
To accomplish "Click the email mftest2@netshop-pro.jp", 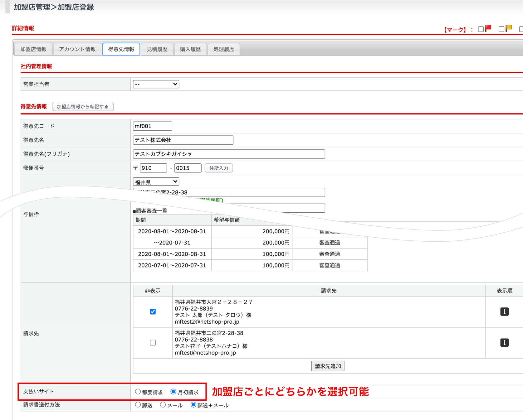I will (207, 321).
